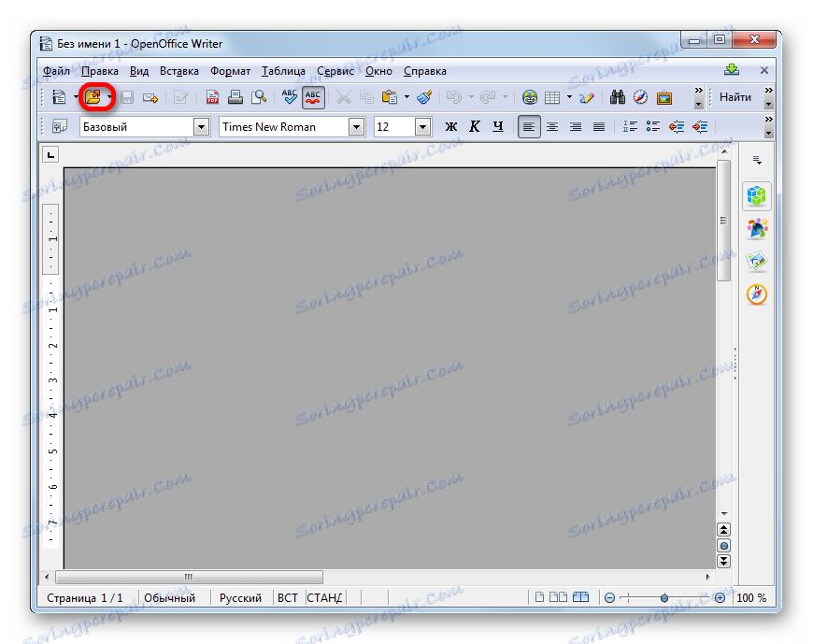Image resolution: width=813 pixels, height=644 pixels.
Task: Open the sidebar Navigator compass icon
Action: click(757, 294)
